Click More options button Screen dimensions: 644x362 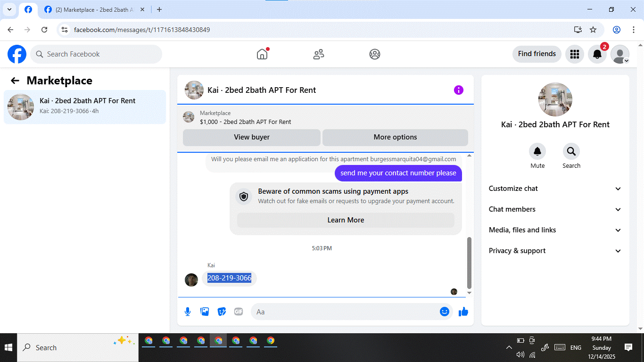tap(395, 137)
